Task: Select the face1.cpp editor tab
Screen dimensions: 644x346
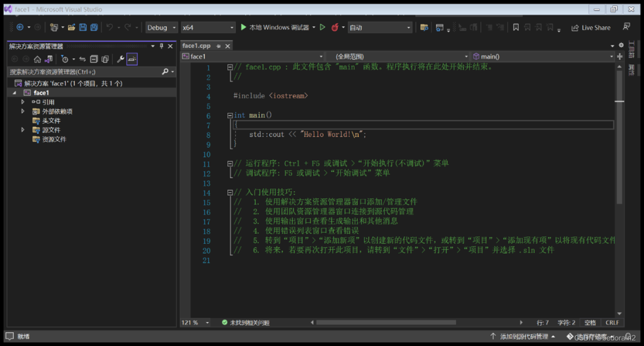Action: coord(196,45)
